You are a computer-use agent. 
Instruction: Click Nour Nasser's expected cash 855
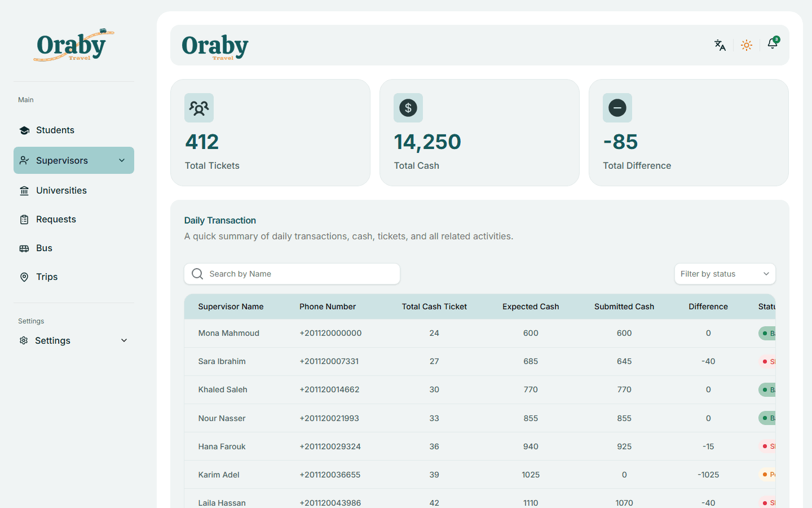(x=531, y=418)
